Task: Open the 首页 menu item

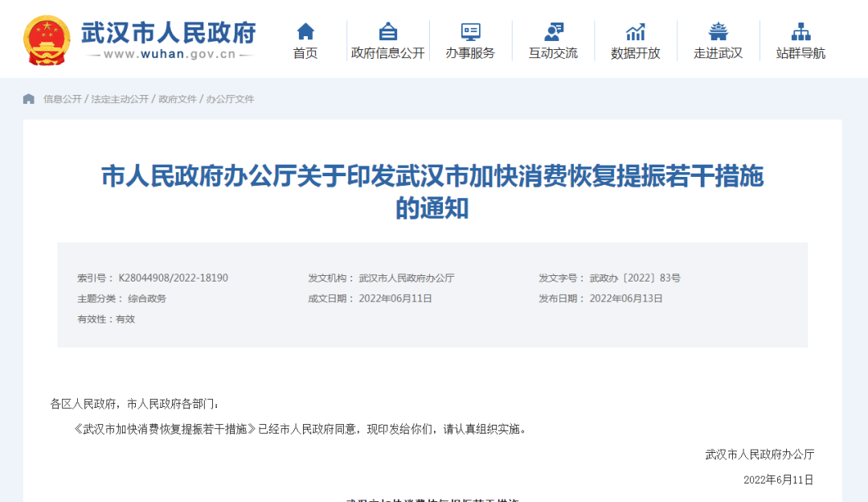Action: pos(305,53)
